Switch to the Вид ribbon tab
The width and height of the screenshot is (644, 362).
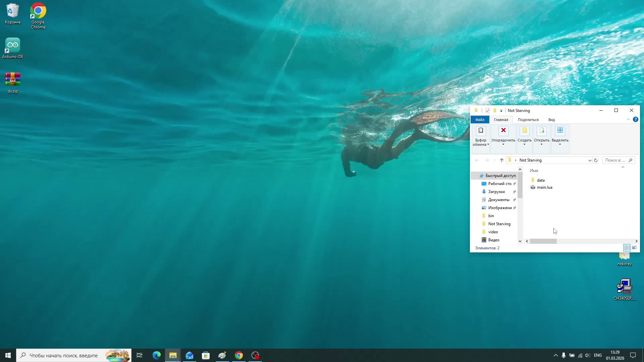(x=551, y=120)
